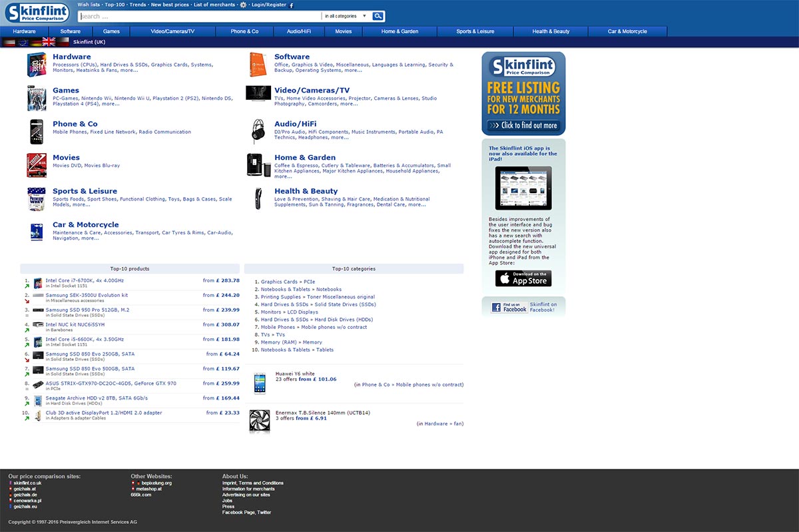Screen dimensions: 799x532
Task: Open the Sports & Leisure navigation tab
Action: [x=475, y=31]
